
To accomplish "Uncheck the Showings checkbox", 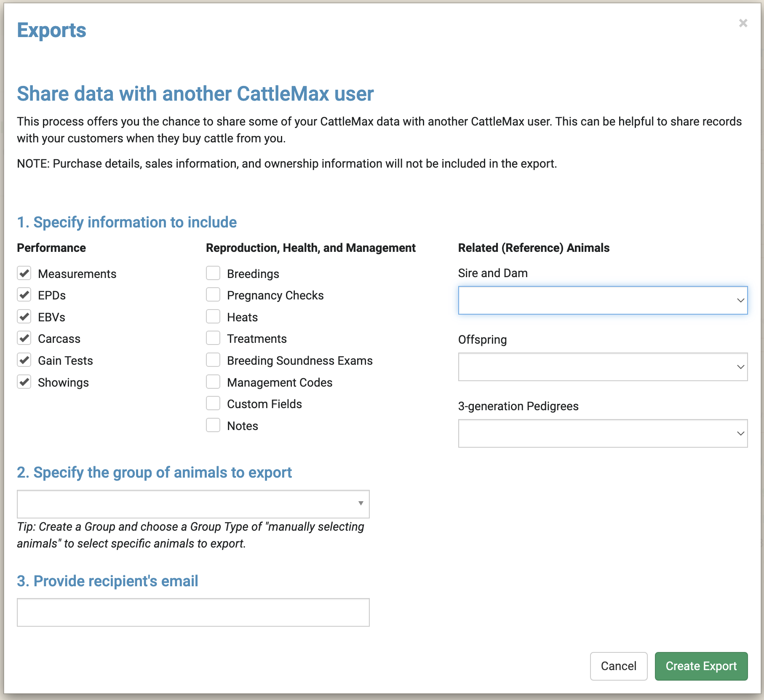I will [24, 382].
